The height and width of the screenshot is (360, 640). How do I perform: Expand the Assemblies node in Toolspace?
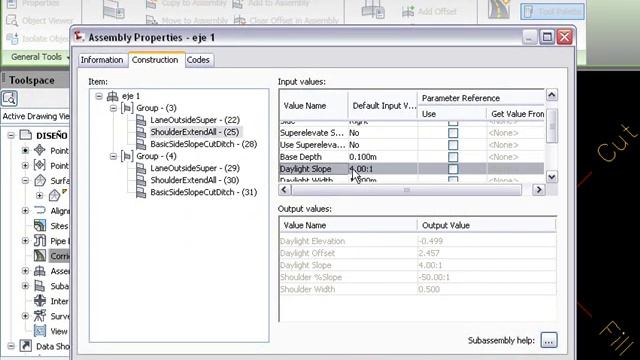[x=25, y=271]
